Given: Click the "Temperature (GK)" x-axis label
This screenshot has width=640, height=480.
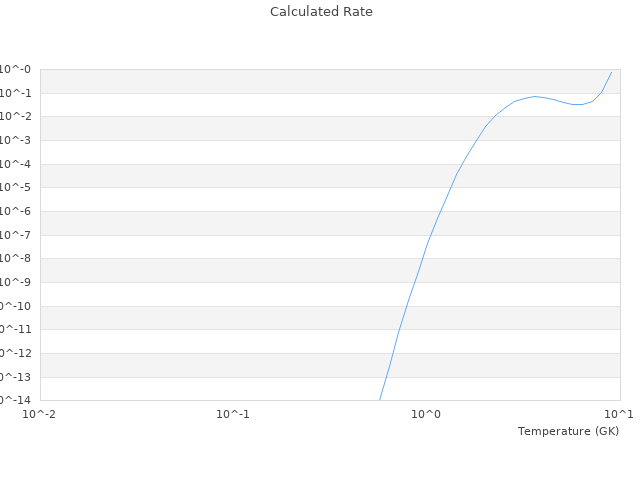Looking at the screenshot, I should (568, 431).
